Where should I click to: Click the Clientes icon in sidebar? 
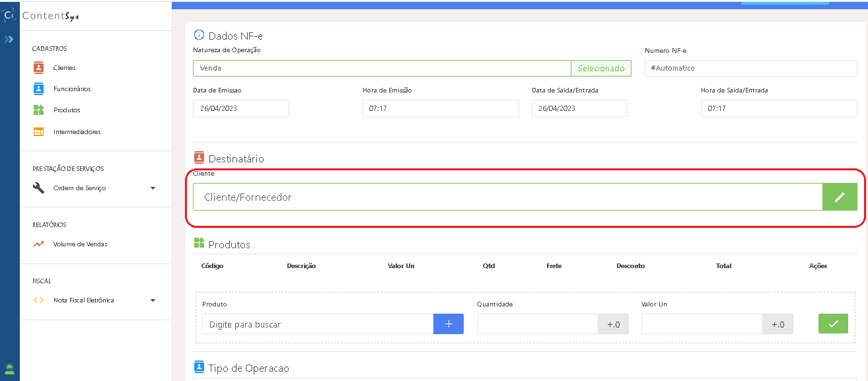39,67
